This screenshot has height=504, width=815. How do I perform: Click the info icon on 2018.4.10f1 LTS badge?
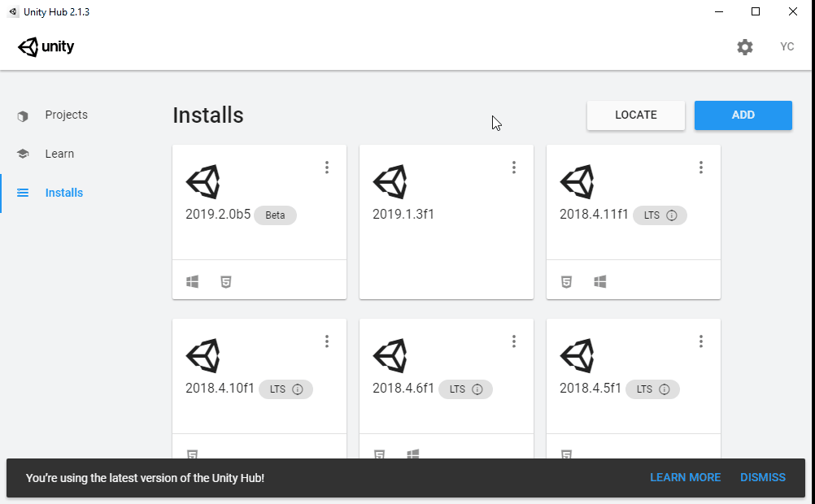298,389
